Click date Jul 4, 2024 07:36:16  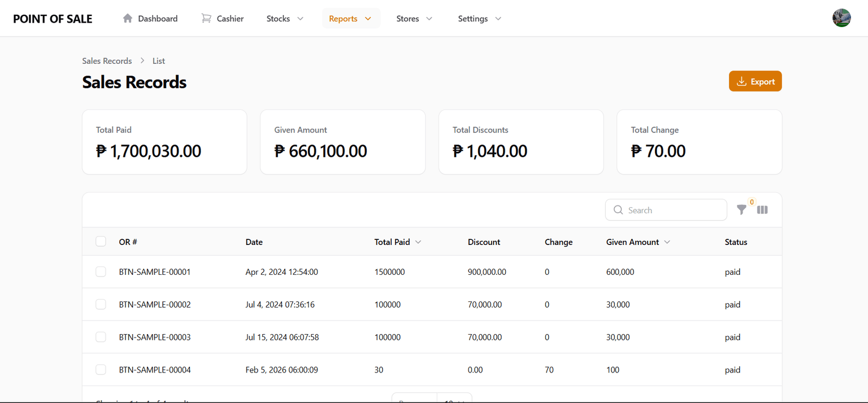(280, 304)
